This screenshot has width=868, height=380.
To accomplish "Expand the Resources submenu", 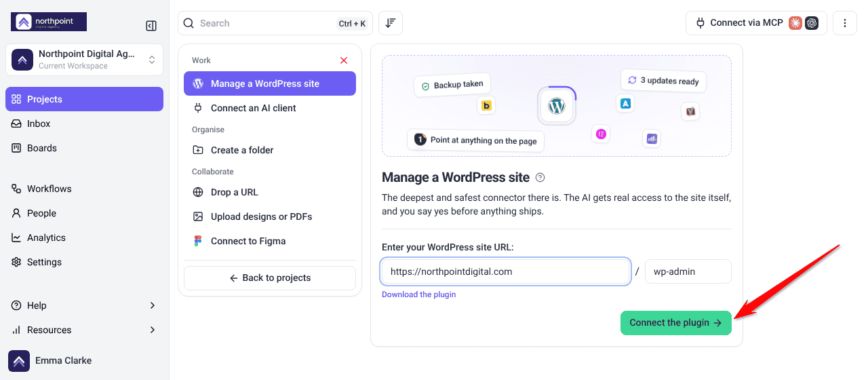I will (x=84, y=330).
